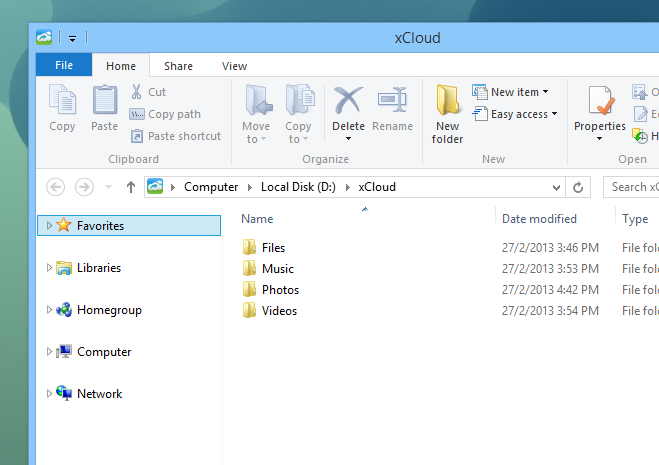Click date 27/2/2013 3:46 PM

pyautogui.click(x=550, y=248)
